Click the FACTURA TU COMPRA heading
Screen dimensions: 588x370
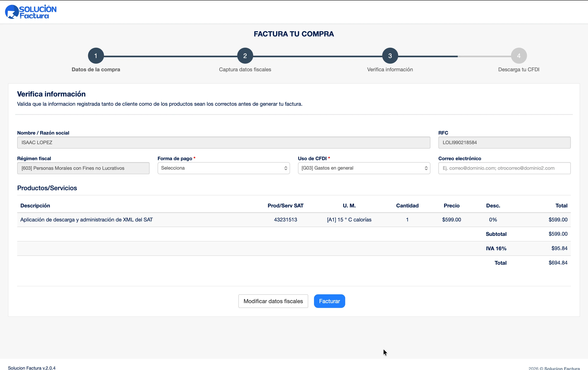[x=294, y=34]
